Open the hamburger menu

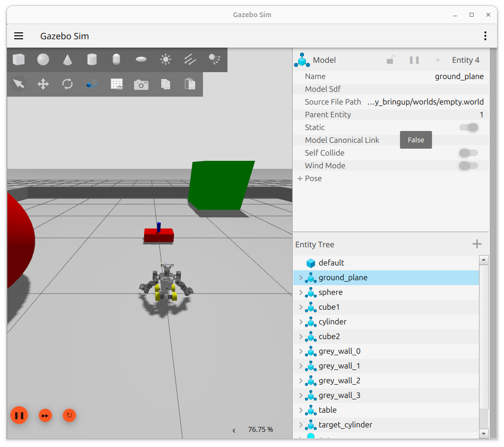[19, 36]
